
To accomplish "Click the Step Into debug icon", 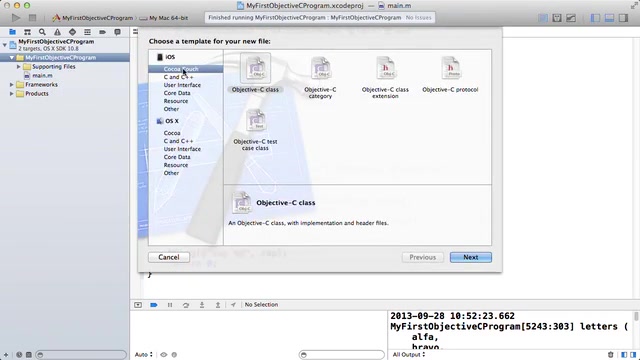I will click(202, 305).
